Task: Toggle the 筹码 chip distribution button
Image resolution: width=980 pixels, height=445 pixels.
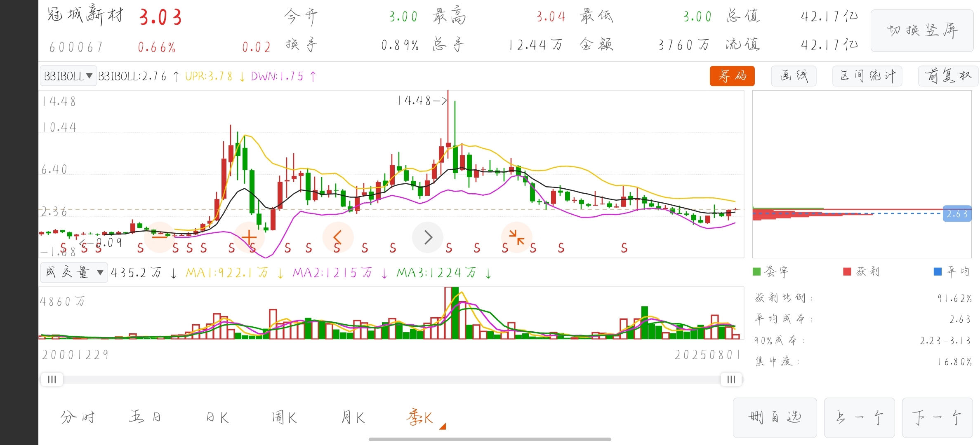Action: tap(732, 76)
